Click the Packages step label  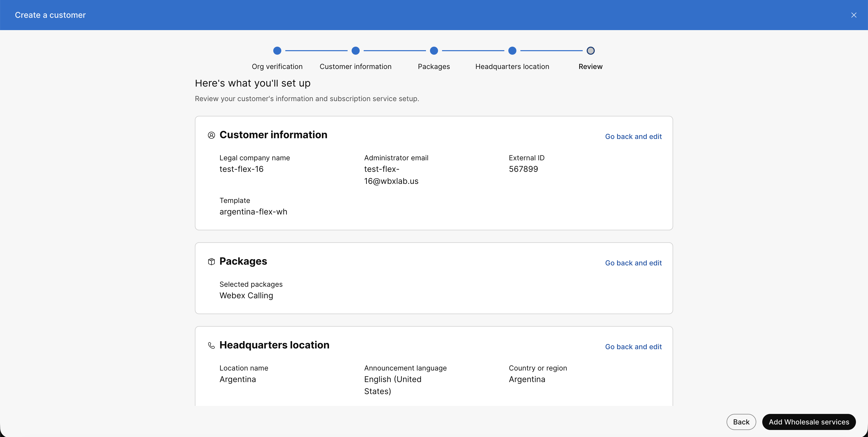point(434,66)
